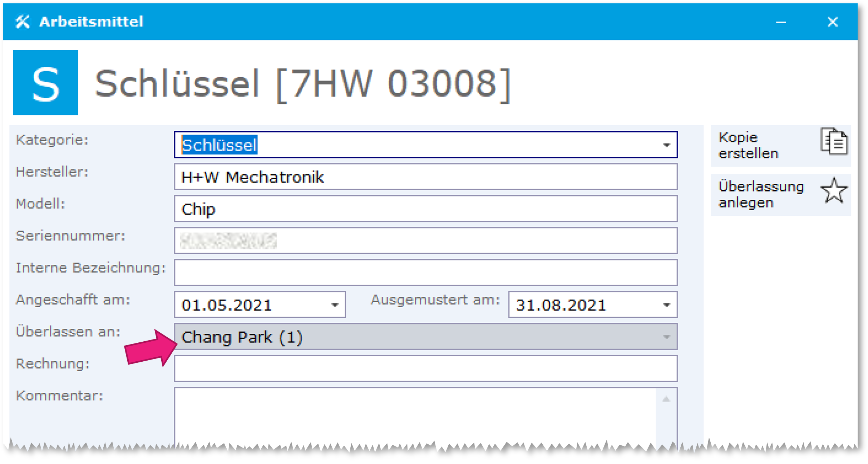Click the Angeschafft am date text 01.05.2021
The width and height of the screenshot is (868, 464).
tap(227, 305)
